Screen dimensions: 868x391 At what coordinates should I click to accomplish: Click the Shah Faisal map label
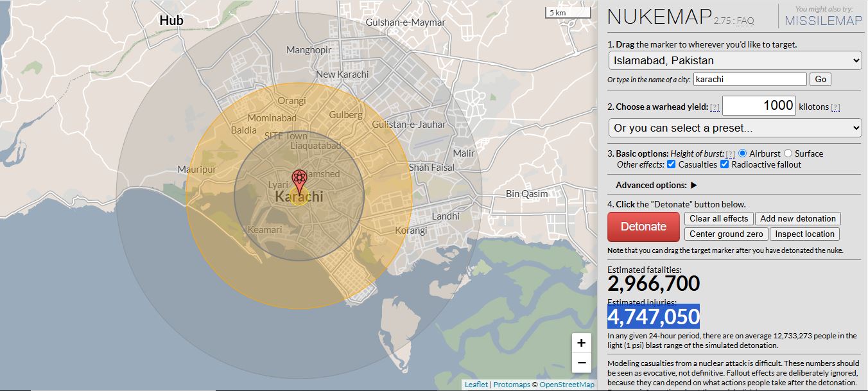[x=431, y=168]
